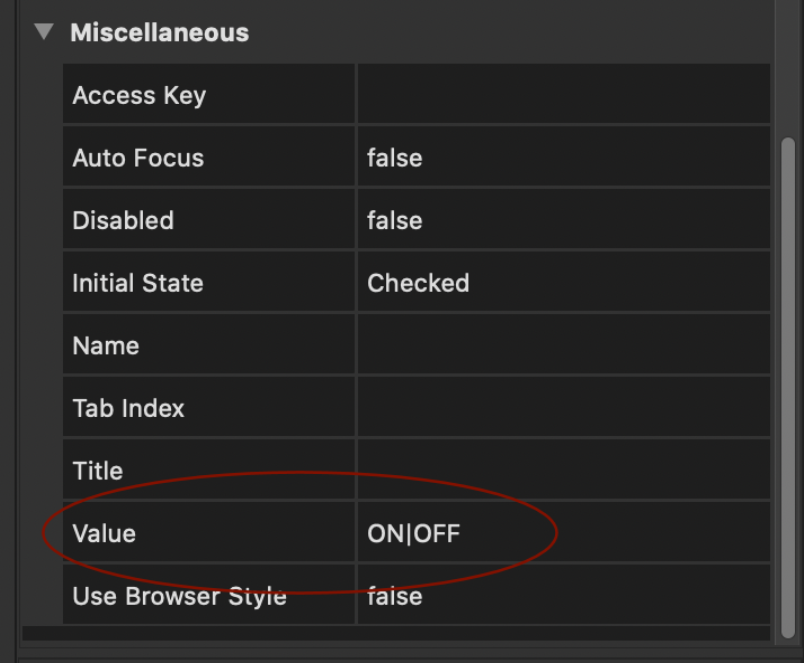Open the Initial State Checked dropdown
The image size is (805, 664).
[x=563, y=282]
